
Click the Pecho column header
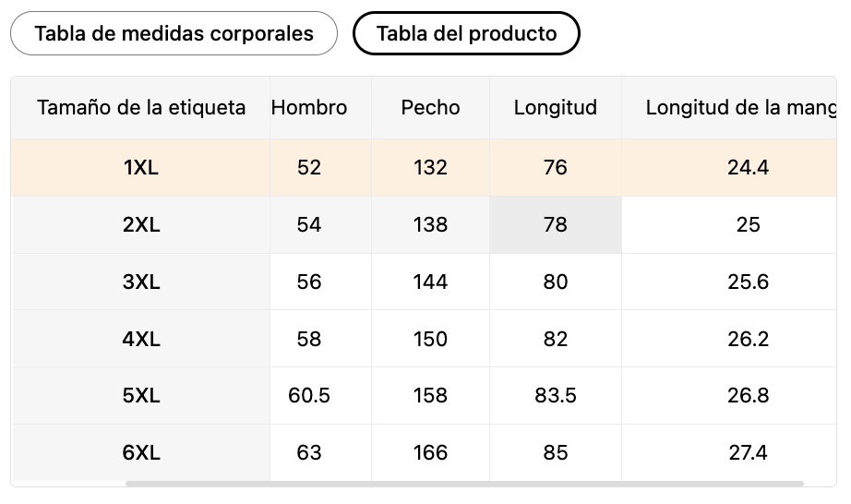tap(430, 107)
